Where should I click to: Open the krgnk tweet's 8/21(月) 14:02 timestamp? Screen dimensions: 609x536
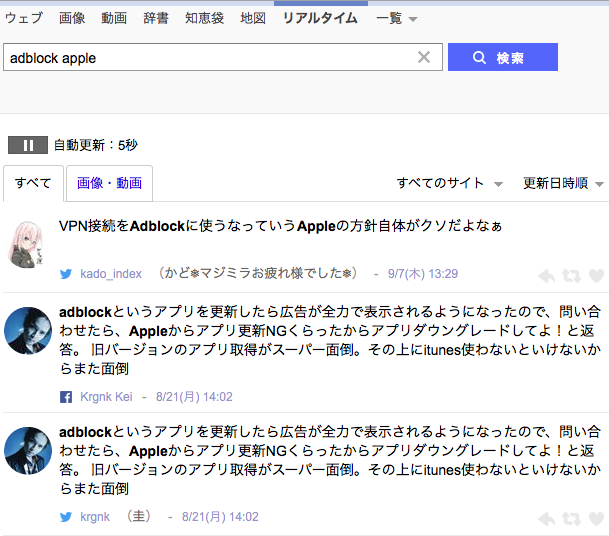[x=220, y=517]
